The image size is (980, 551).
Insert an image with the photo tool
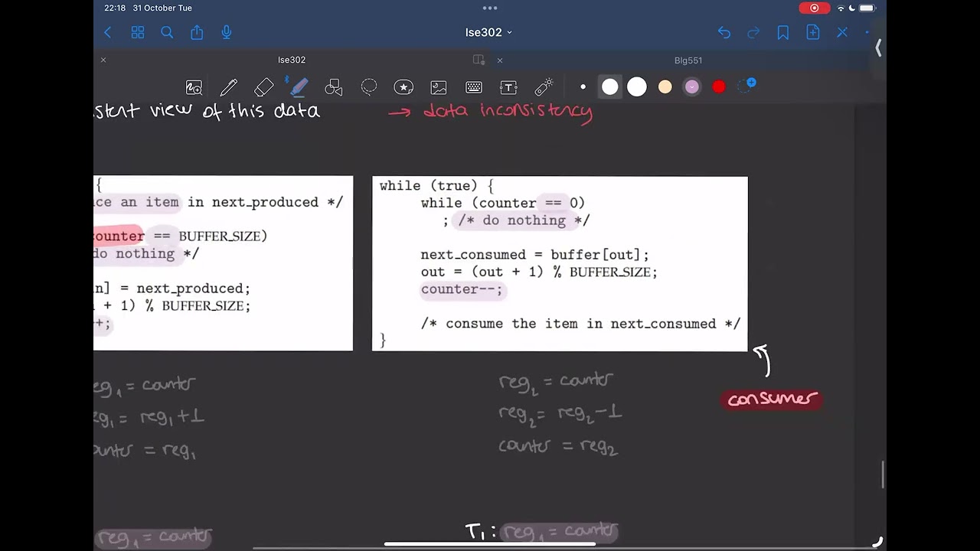pyautogui.click(x=439, y=87)
